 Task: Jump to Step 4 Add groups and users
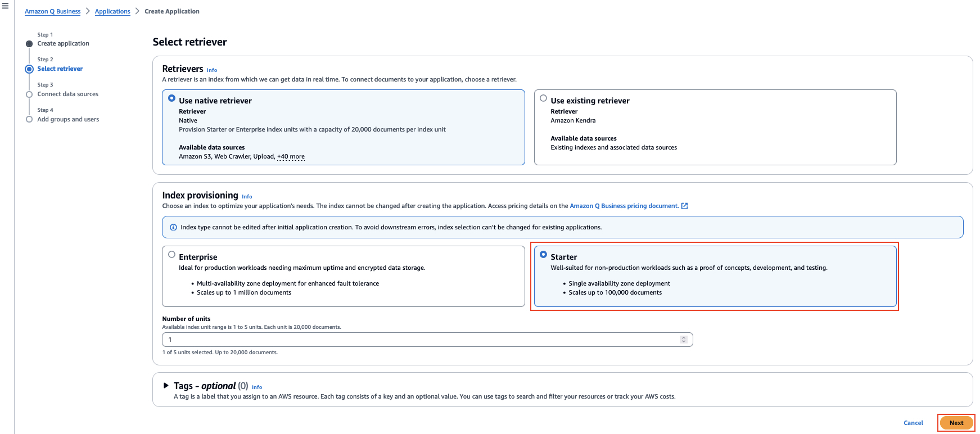(68, 119)
